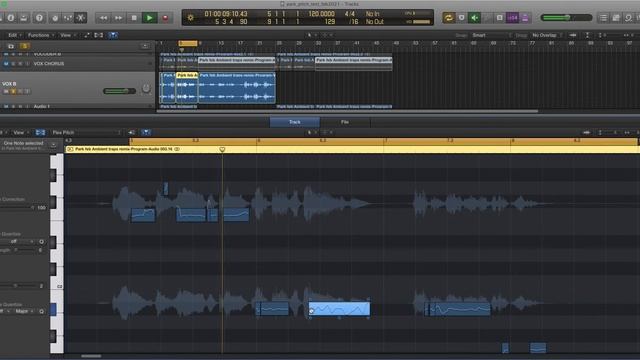Click the cycle range in tracks ruler

tap(188, 43)
